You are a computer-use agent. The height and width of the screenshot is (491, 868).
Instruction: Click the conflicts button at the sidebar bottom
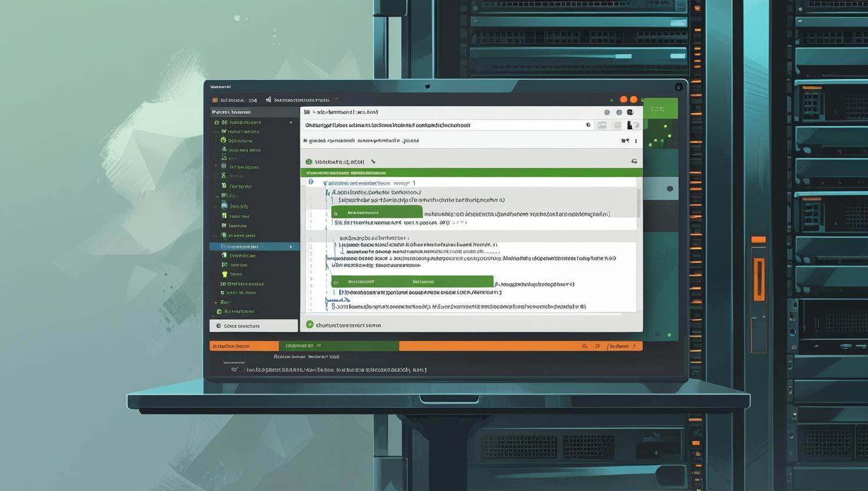click(254, 325)
